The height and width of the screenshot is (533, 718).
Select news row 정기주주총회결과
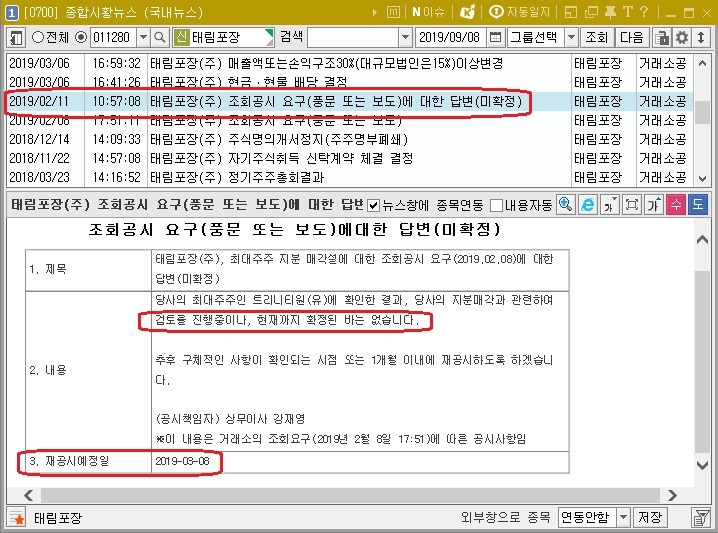pyautogui.click(x=349, y=177)
